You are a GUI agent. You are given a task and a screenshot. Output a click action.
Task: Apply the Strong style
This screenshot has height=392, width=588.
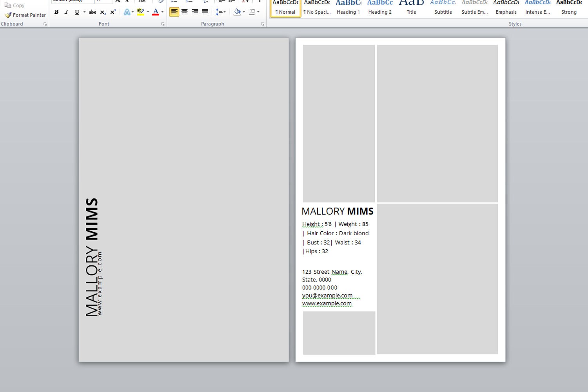point(569,7)
